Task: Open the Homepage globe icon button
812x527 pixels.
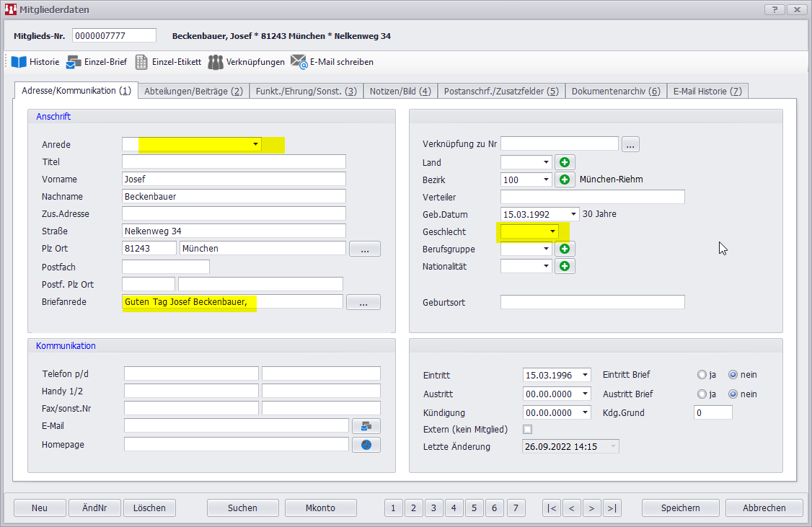Action: (x=366, y=445)
